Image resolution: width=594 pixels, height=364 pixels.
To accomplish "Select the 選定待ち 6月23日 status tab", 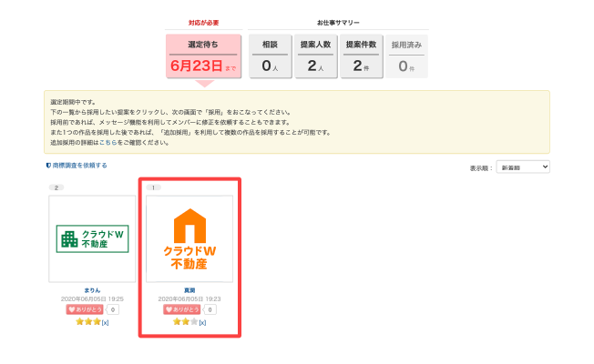I will point(204,56).
